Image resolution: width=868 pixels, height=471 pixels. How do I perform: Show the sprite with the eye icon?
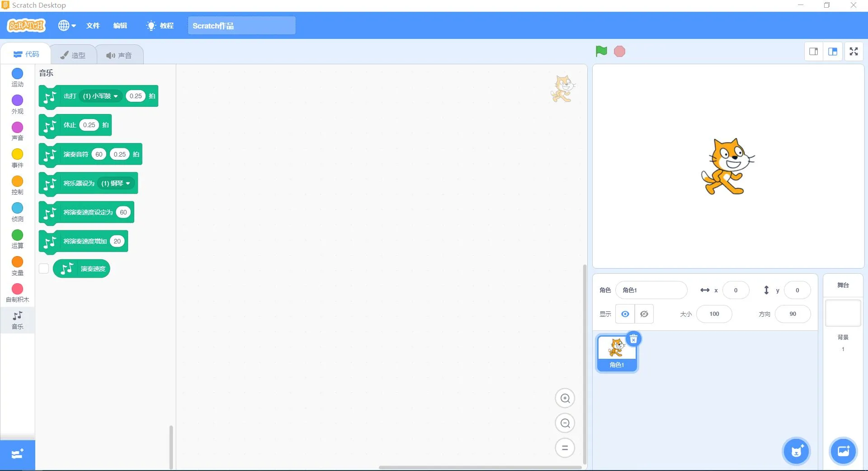pyautogui.click(x=625, y=314)
